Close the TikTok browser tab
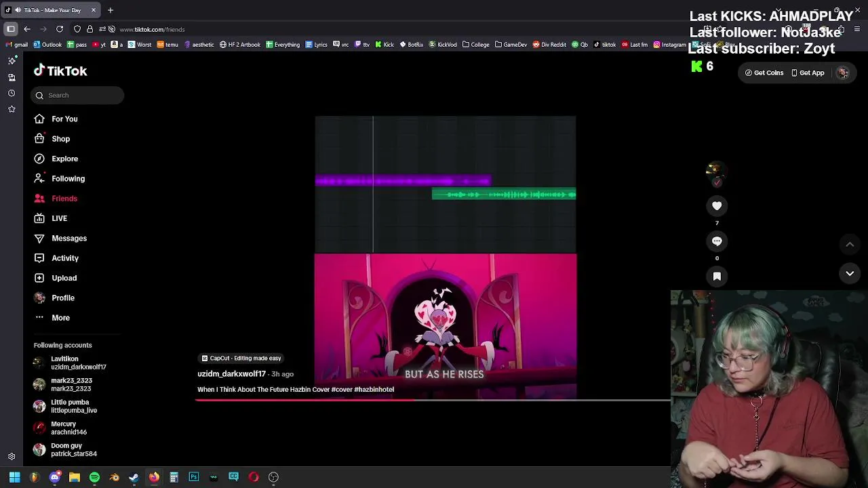868x488 pixels. [94, 10]
